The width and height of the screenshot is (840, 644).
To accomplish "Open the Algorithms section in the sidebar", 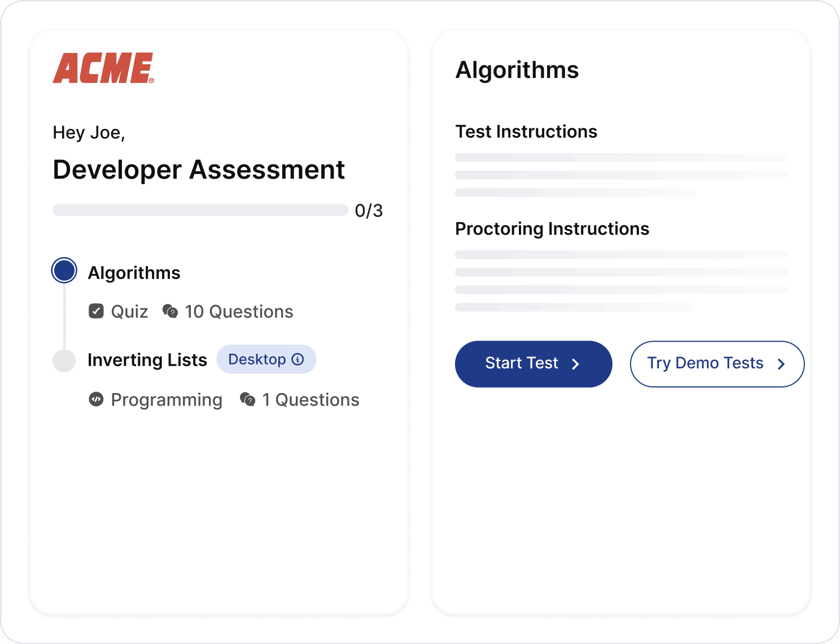I will click(134, 273).
